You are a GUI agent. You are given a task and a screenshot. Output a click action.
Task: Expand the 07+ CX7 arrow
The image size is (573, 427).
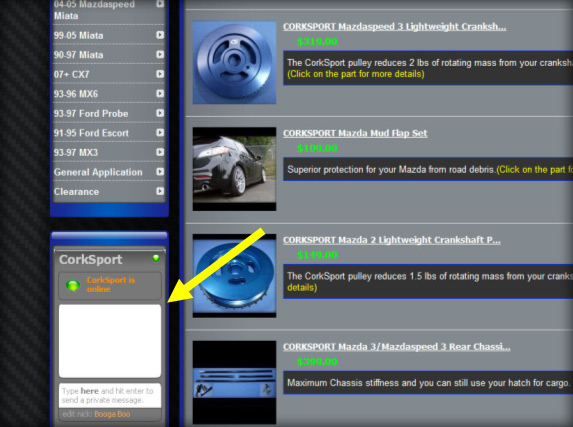(160, 74)
